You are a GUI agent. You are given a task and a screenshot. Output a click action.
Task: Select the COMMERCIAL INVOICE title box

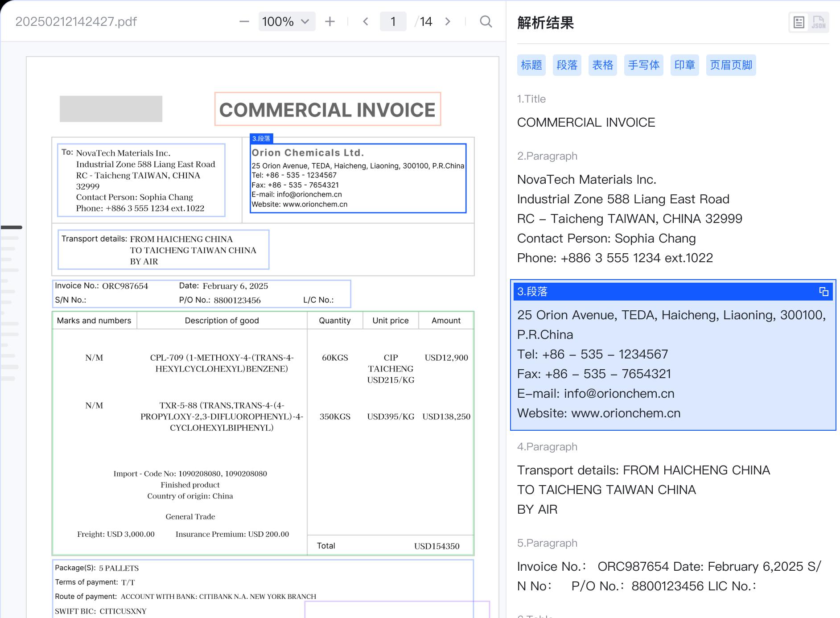tap(327, 109)
